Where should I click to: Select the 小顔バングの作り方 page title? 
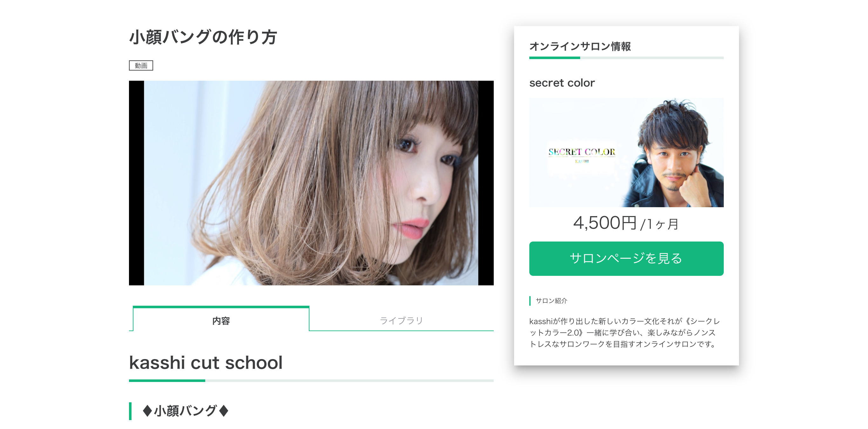[x=203, y=37]
